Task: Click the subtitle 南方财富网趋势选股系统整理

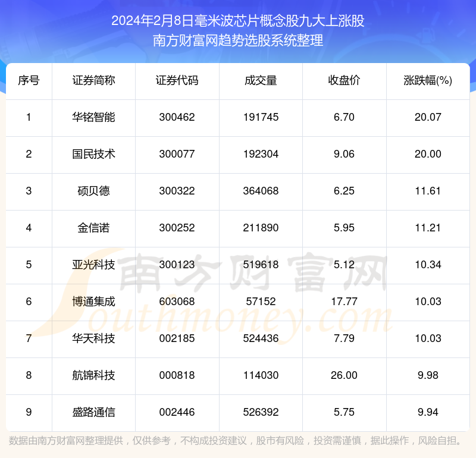Action: 237,40
